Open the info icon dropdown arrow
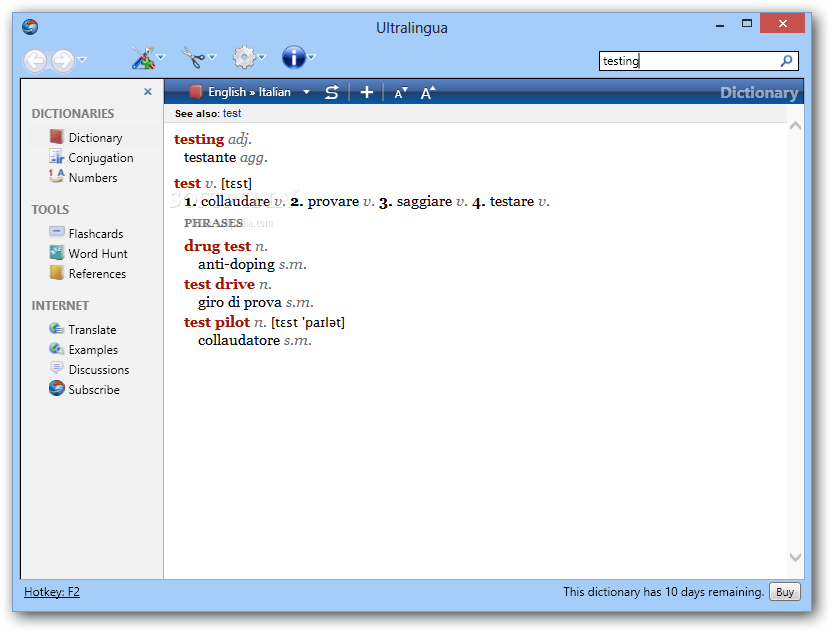 pyautogui.click(x=311, y=57)
